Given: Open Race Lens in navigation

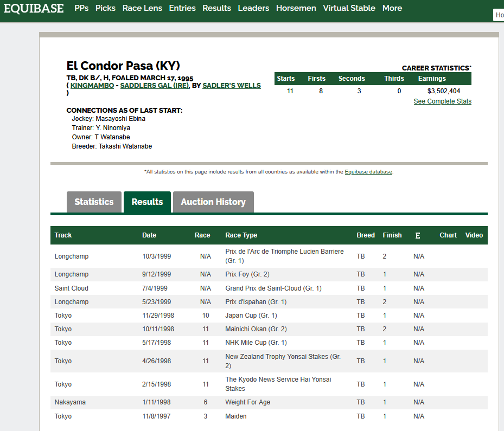Looking at the screenshot, I should [142, 8].
